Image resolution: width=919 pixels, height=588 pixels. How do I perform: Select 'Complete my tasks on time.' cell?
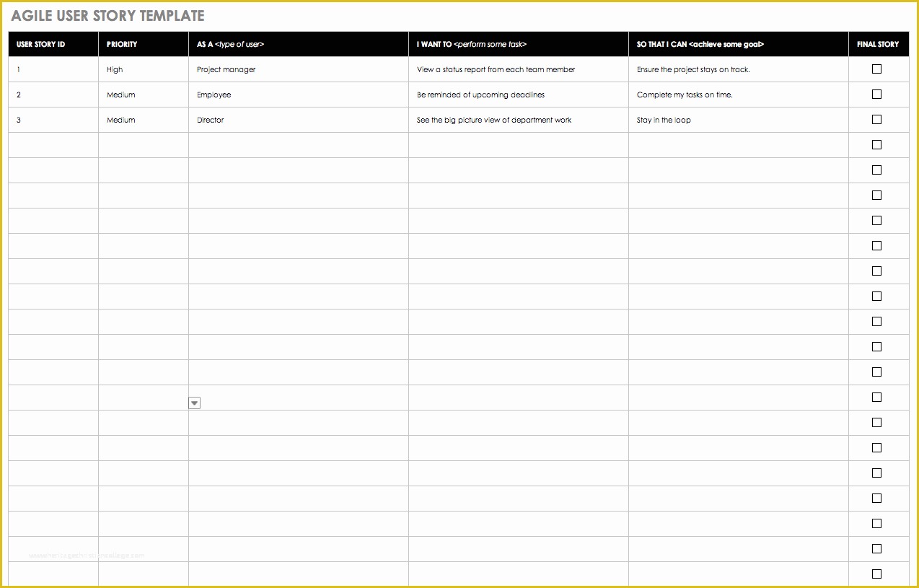[x=739, y=95]
